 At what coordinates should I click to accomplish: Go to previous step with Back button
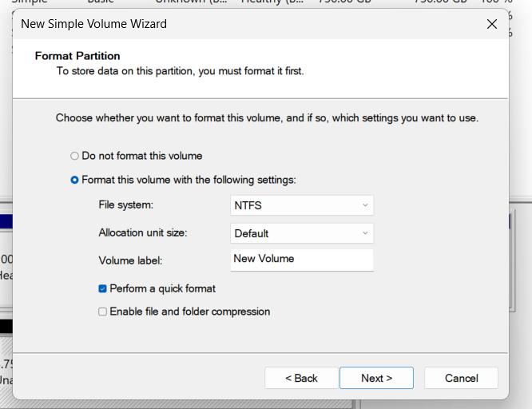click(301, 378)
